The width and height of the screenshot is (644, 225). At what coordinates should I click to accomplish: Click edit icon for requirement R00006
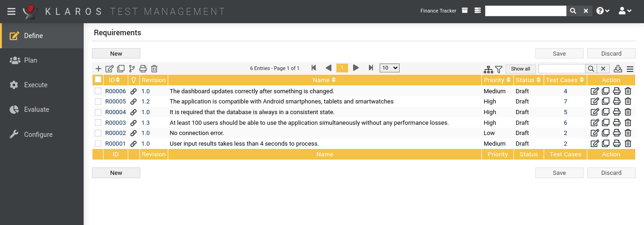pos(594,91)
